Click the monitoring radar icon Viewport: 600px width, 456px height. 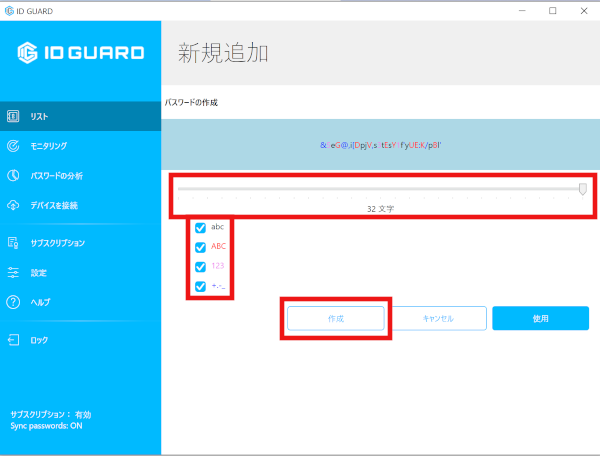point(13,146)
